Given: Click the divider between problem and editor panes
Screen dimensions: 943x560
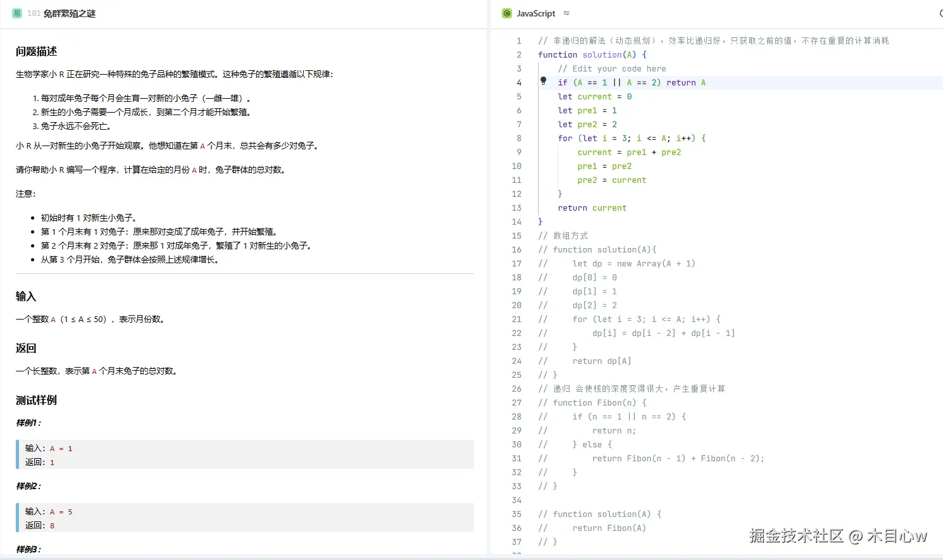Looking at the screenshot, I should [x=489, y=278].
